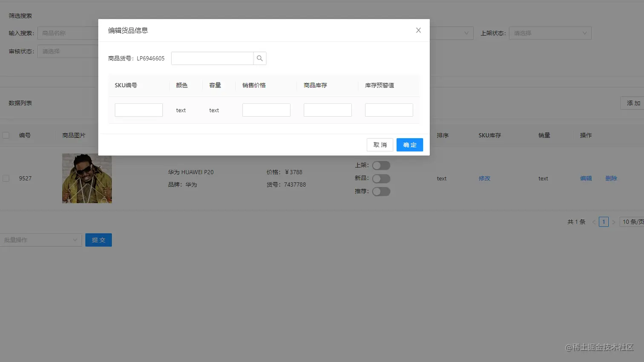Image resolution: width=644 pixels, height=362 pixels.
Task: Toggle the 上架 switch
Action: [381, 165]
